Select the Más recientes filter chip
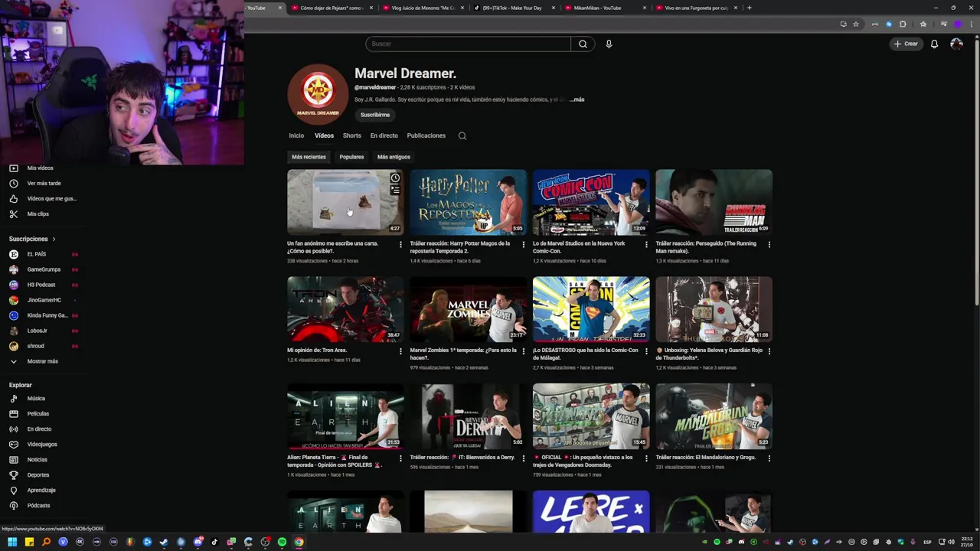The height and width of the screenshot is (551, 980). coord(309,157)
